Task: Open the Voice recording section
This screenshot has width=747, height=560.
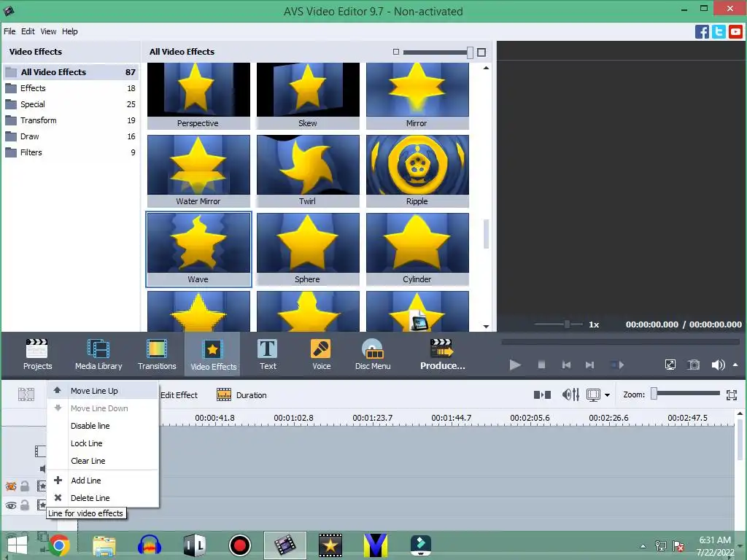Action: click(321, 354)
